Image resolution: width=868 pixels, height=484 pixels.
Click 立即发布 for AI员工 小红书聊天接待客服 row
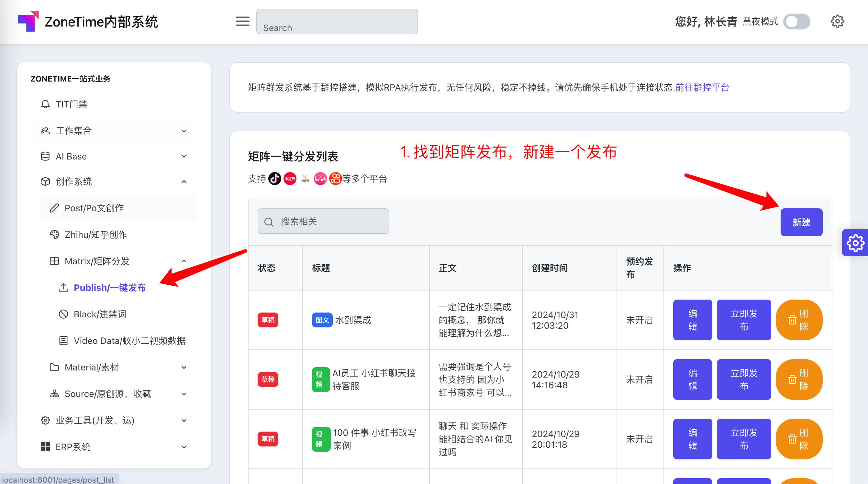[x=744, y=379]
